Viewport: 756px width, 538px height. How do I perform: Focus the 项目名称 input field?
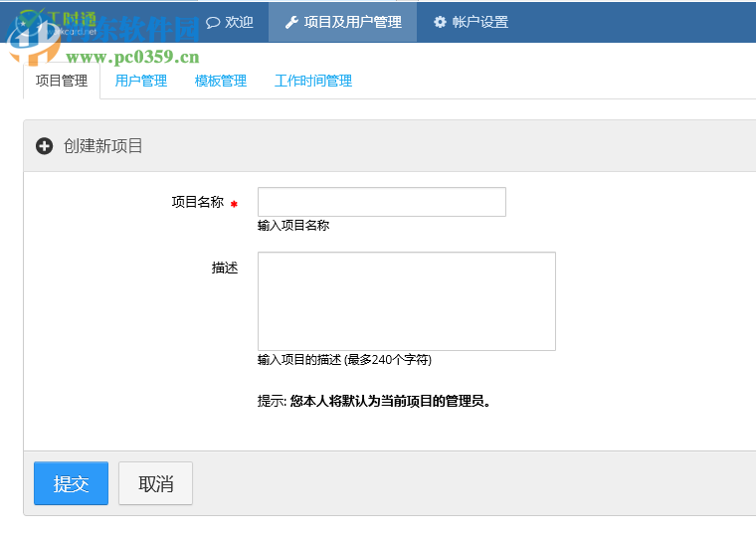382,202
